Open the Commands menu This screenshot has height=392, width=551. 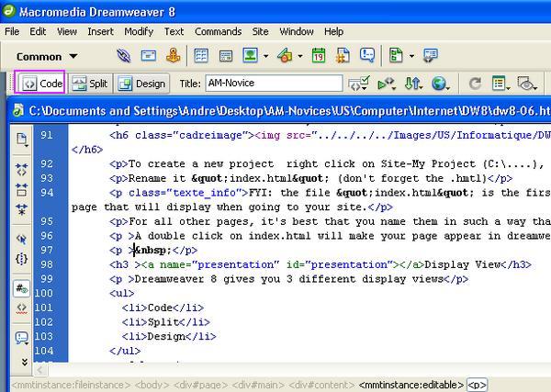[x=219, y=31]
